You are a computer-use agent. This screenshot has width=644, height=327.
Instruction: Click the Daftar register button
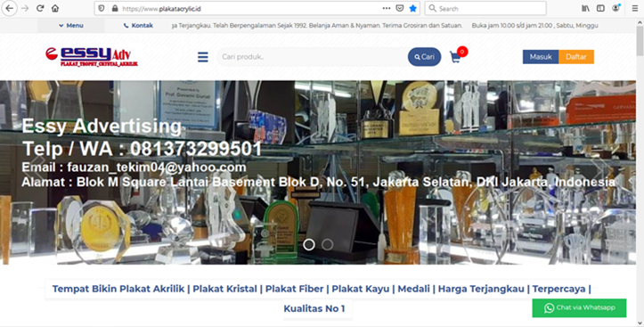(575, 57)
